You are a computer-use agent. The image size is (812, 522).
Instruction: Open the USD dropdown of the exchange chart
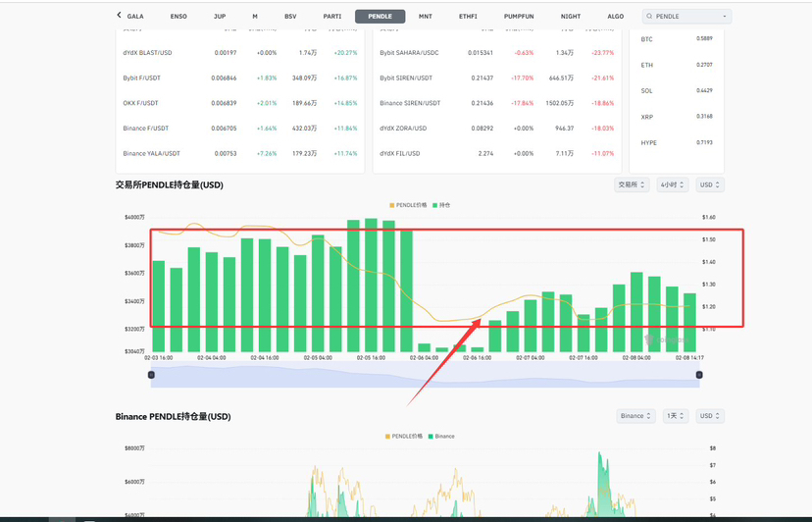pos(709,184)
